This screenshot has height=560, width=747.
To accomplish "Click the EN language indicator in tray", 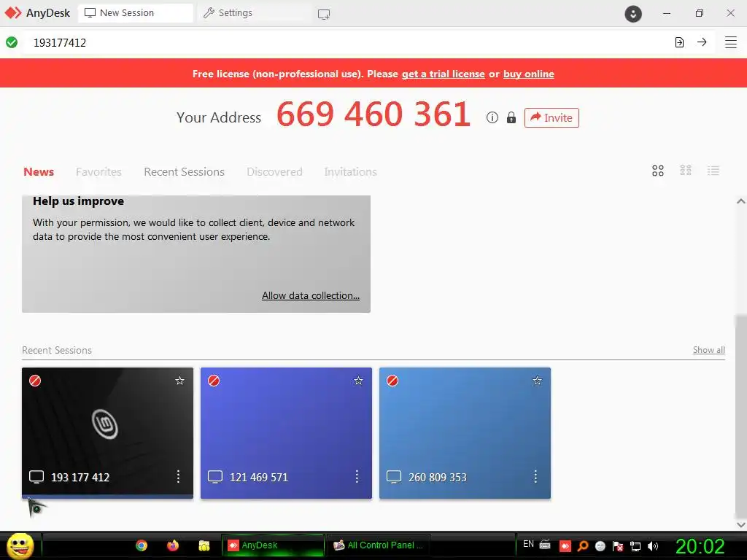I will (x=528, y=544).
